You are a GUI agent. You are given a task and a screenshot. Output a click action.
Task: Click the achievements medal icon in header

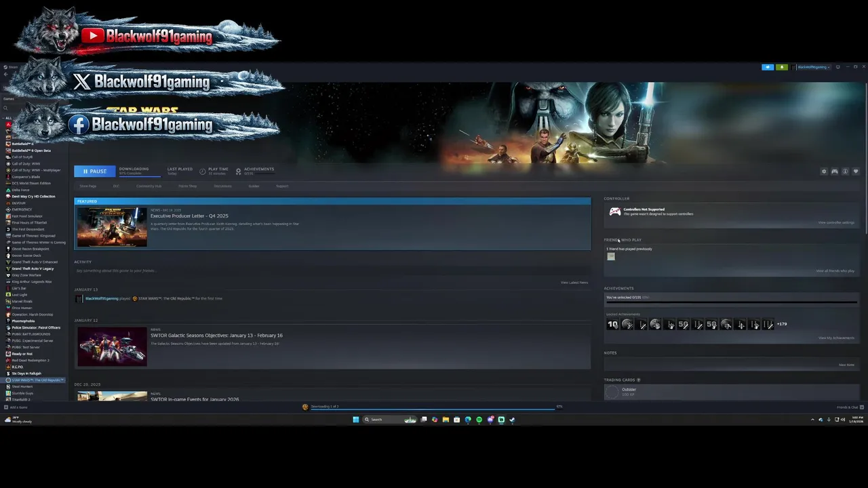(x=238, y=171)
